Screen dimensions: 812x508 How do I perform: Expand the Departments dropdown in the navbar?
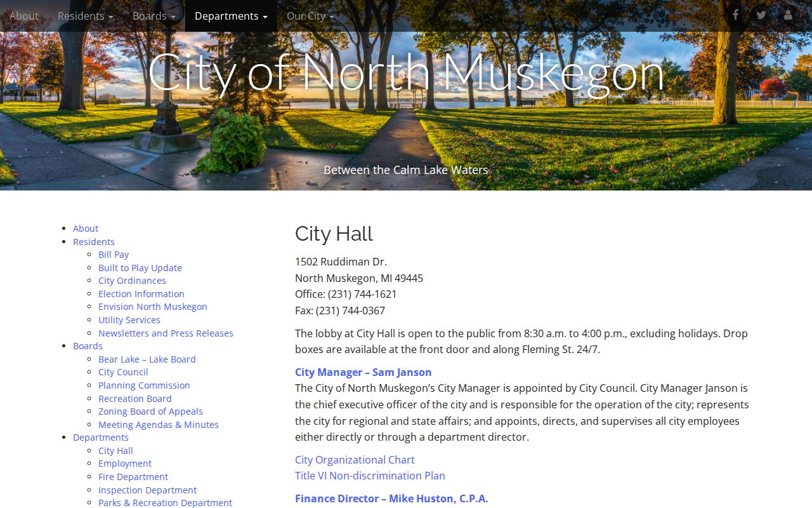pos(231,16)
